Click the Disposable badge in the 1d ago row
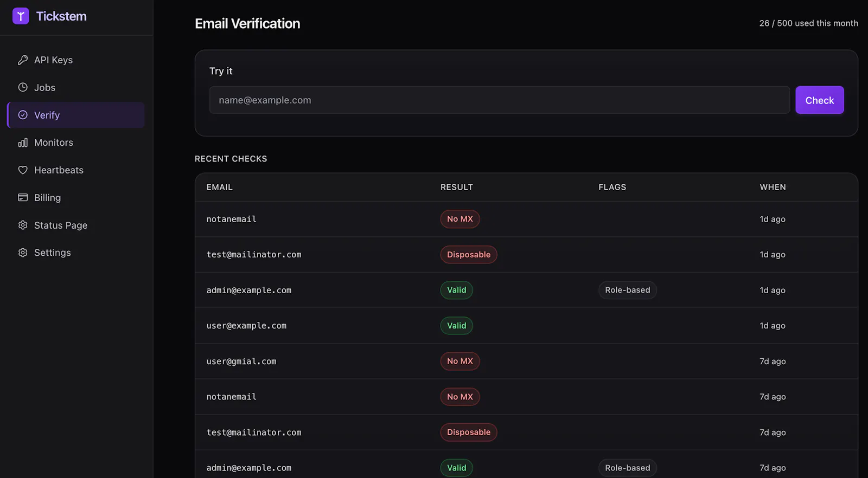This screenshot has width=868, height=478. pos(469,255)
